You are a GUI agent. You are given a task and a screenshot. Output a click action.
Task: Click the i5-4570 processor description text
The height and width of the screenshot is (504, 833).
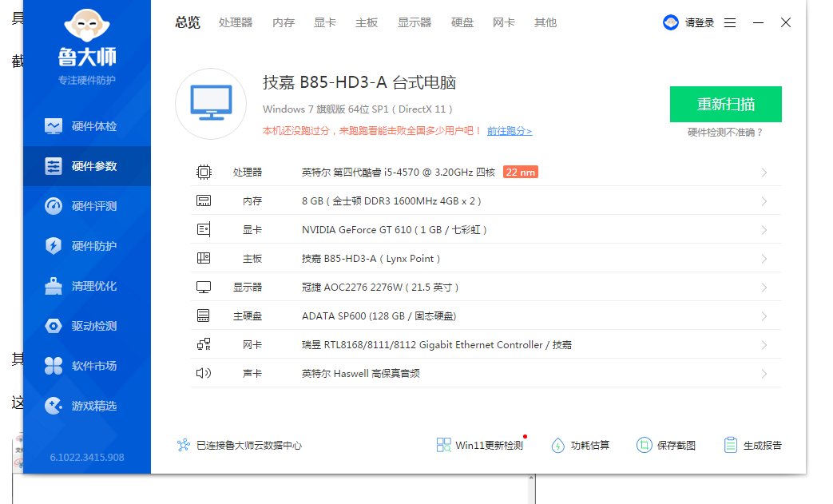pyautogui.click(x=399, y=172)
